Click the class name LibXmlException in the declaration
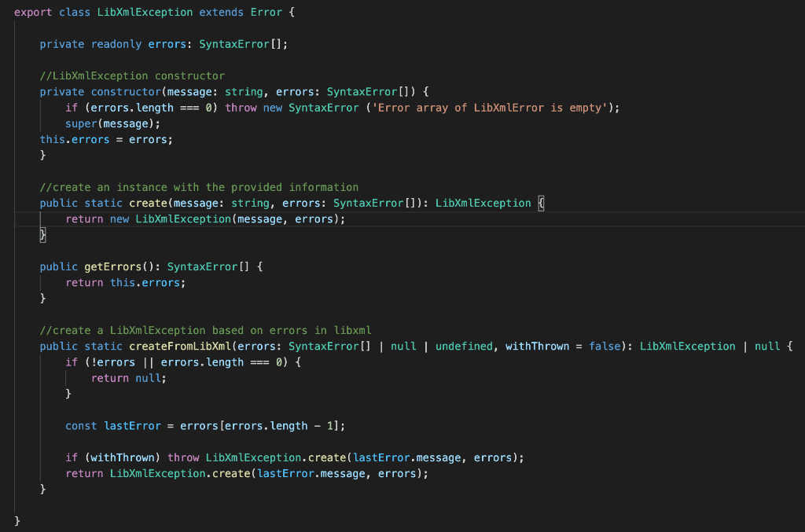The width and height of the screenshot is (805, 532). pyautogui.click(x=145, y=12)
